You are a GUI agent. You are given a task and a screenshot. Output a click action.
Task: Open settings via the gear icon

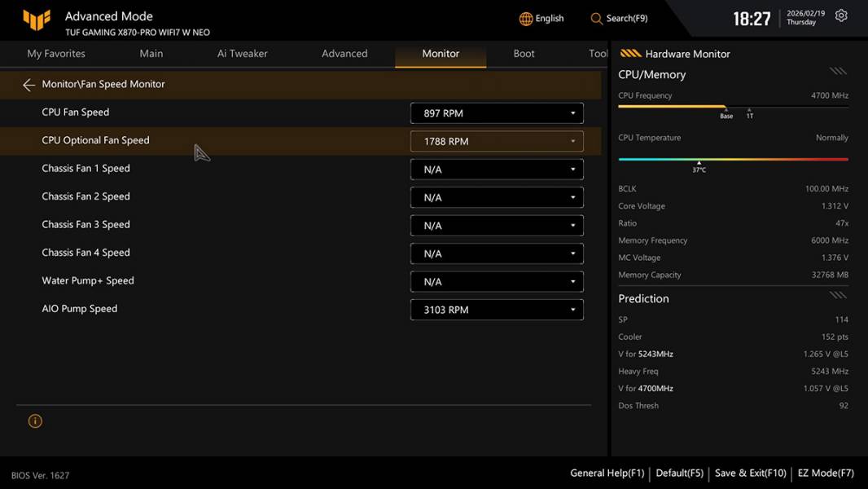pyautogui.click(x=841, y=16)
